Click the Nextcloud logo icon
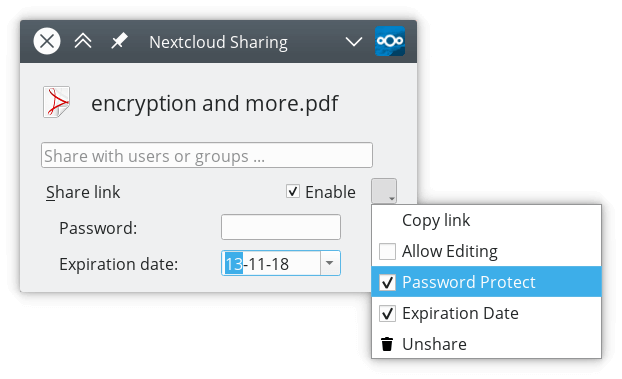Viewport: 622px width, 379px height. (390, 41)
